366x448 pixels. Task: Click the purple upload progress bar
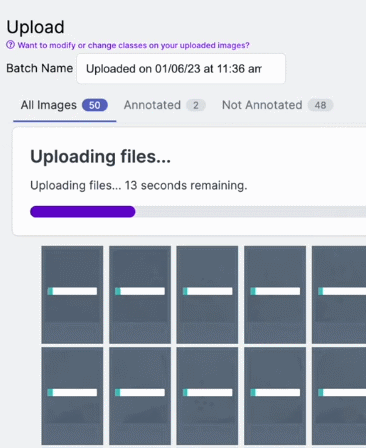pyautogui.click(x=83, y=212)
